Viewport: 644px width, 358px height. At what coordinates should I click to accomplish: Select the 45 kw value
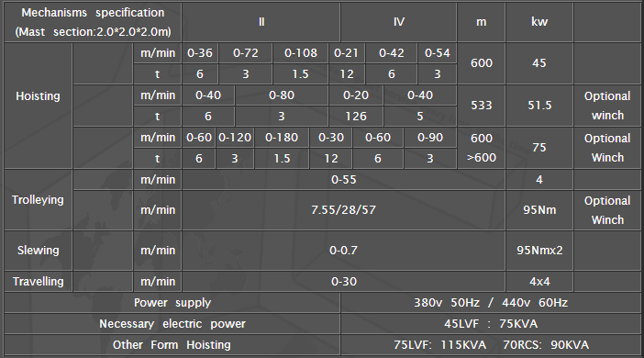click(539, 63)
